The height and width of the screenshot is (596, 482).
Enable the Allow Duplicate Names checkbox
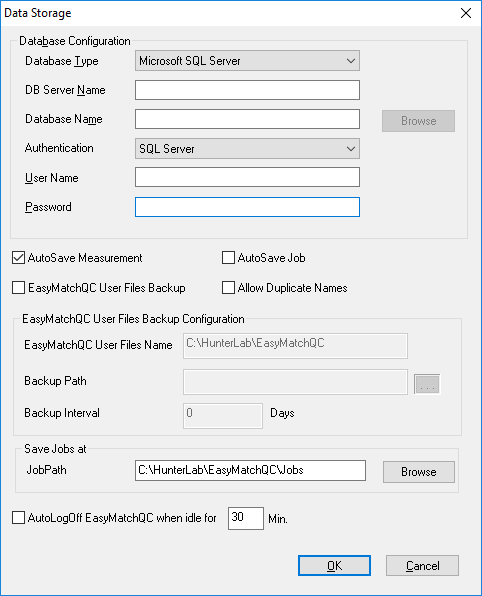click(228, 288)
